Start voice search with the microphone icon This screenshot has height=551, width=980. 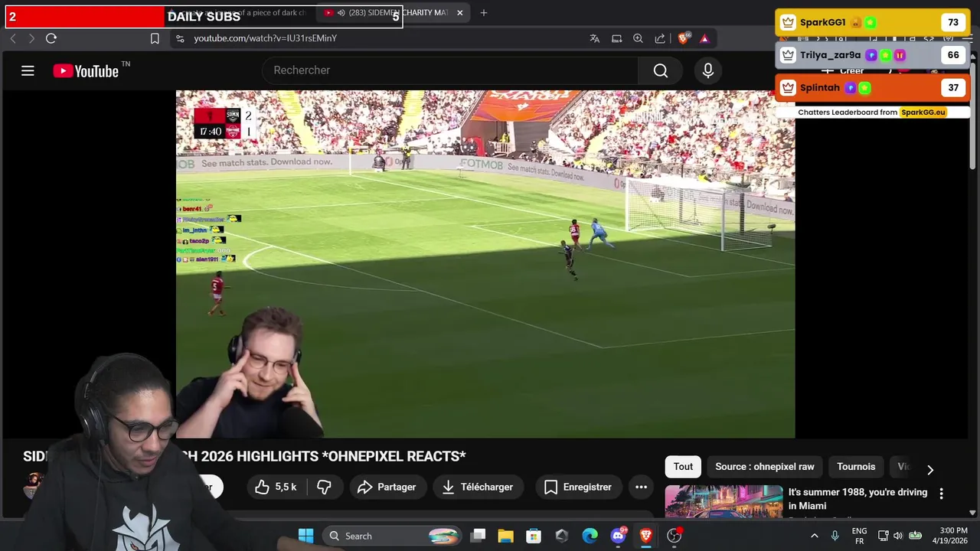click(708, 70)
